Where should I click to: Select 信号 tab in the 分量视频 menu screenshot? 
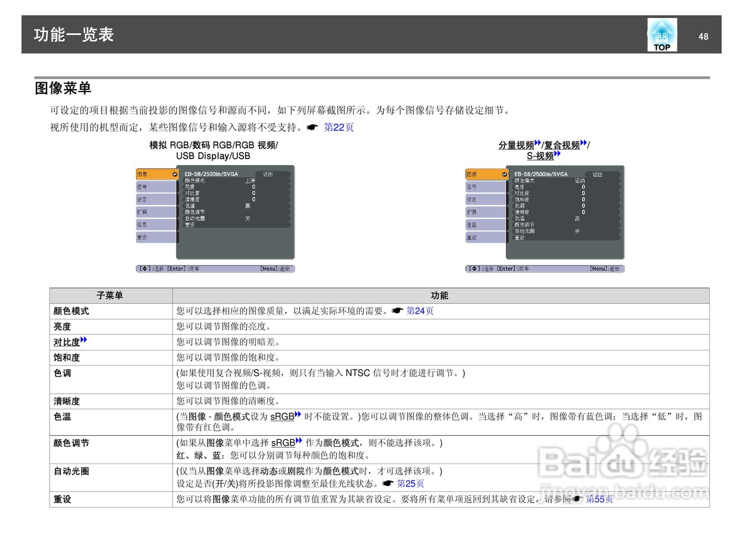point(486,187)
